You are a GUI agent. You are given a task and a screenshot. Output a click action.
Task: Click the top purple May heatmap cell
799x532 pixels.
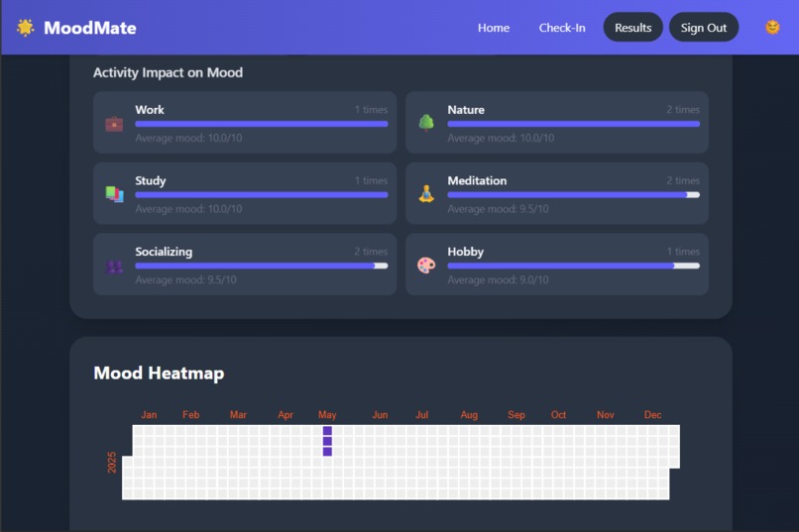[x=327, y=431]
